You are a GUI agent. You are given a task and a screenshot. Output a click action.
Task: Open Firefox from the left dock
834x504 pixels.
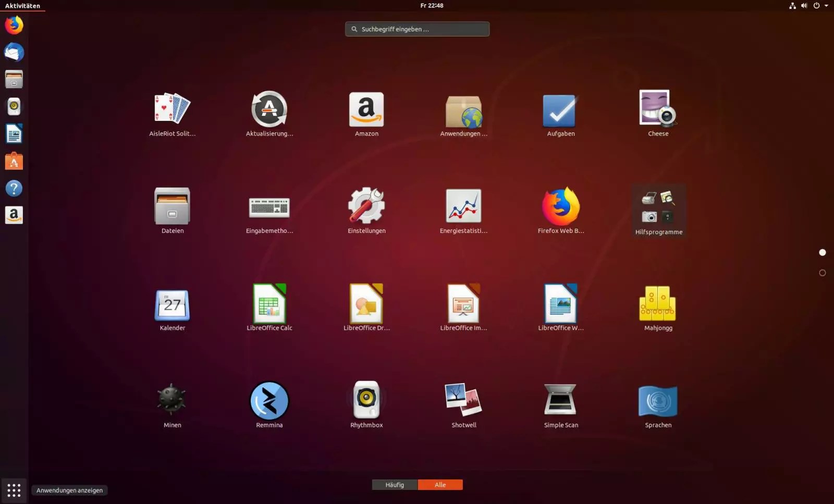click(x=14, y=25)
